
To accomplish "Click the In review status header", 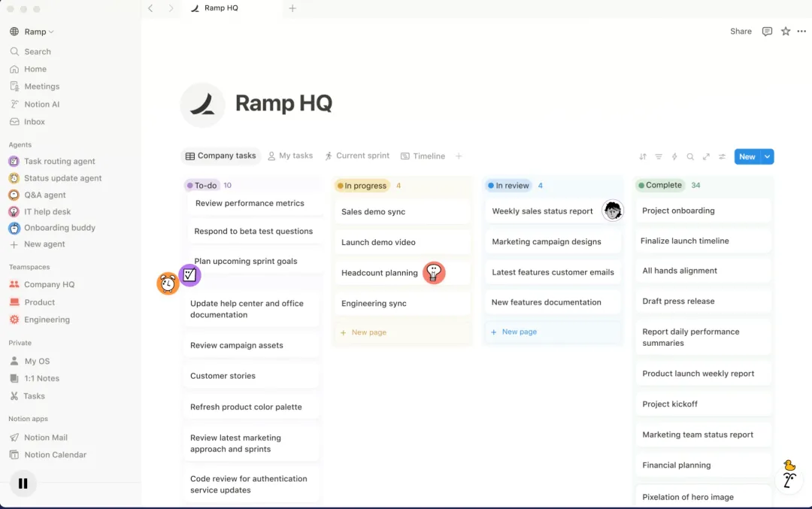I will pyautogui.click(x=508, y=186).
